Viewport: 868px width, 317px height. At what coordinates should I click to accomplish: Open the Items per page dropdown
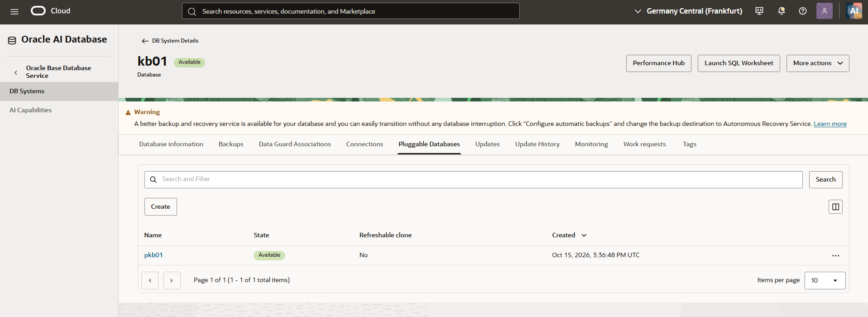(825, 280)
